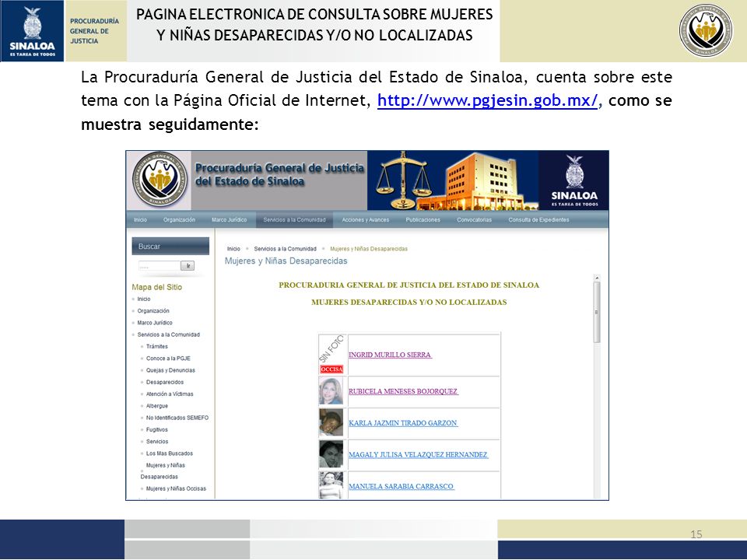
Task: Go to Convocatorias in navigation bar
Action: (x=474, y=220)
